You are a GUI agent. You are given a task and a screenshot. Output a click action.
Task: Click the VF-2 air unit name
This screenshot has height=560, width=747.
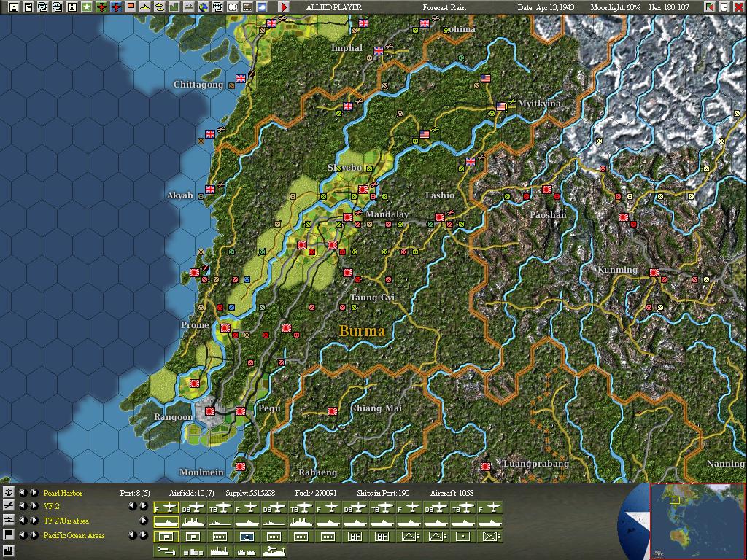[x=51, y=507]
